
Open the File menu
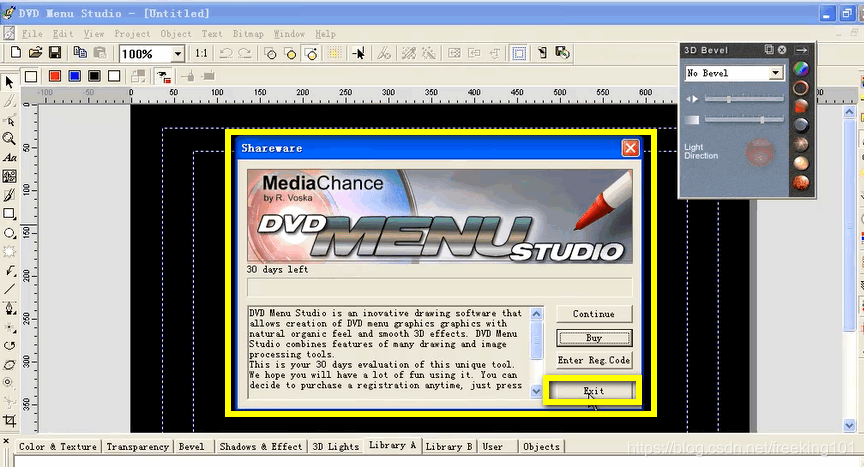[32, 34]
